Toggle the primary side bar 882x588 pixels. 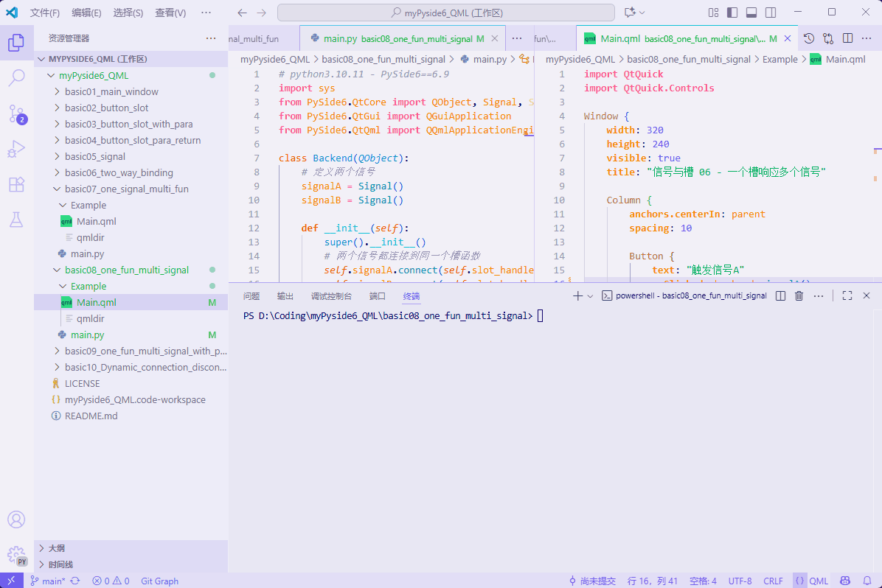(732, 13)
